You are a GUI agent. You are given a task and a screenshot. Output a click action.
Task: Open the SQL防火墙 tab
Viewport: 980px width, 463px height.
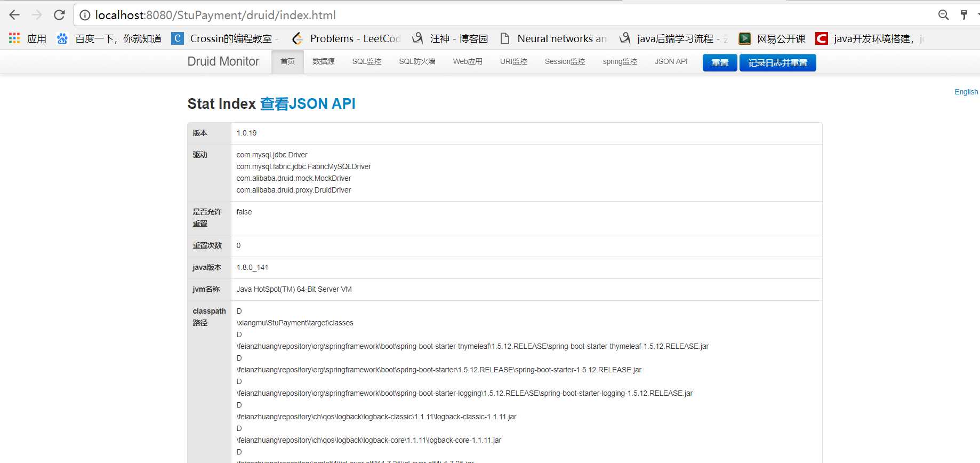click(x=417, y=62)
